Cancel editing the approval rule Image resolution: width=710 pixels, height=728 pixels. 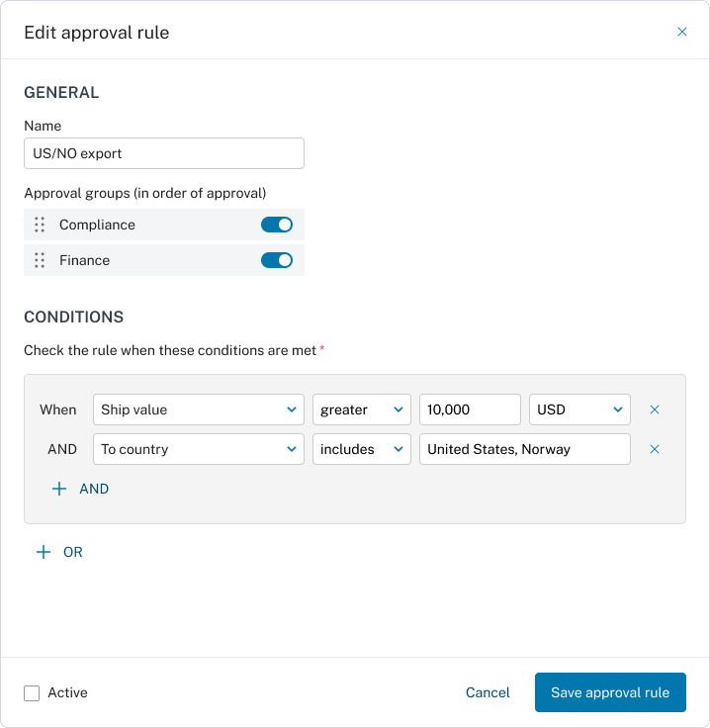coord(488,692)
